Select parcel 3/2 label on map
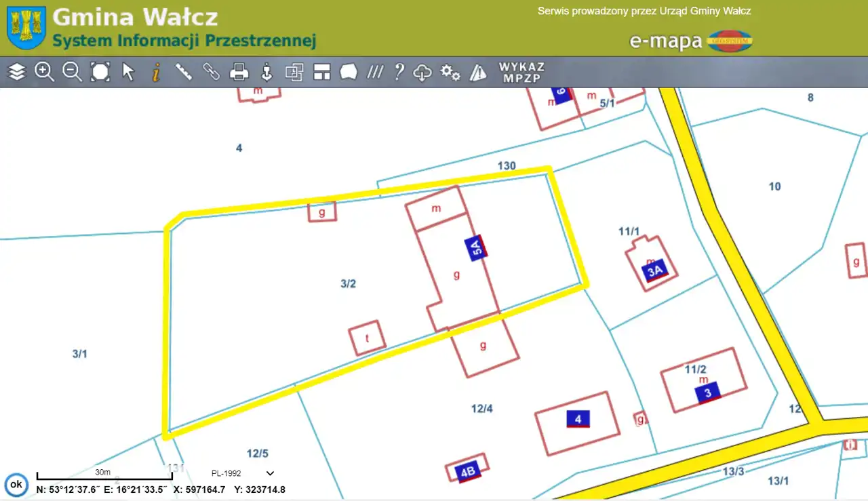The height and width of the screenshot is (501, 868). 348,284
